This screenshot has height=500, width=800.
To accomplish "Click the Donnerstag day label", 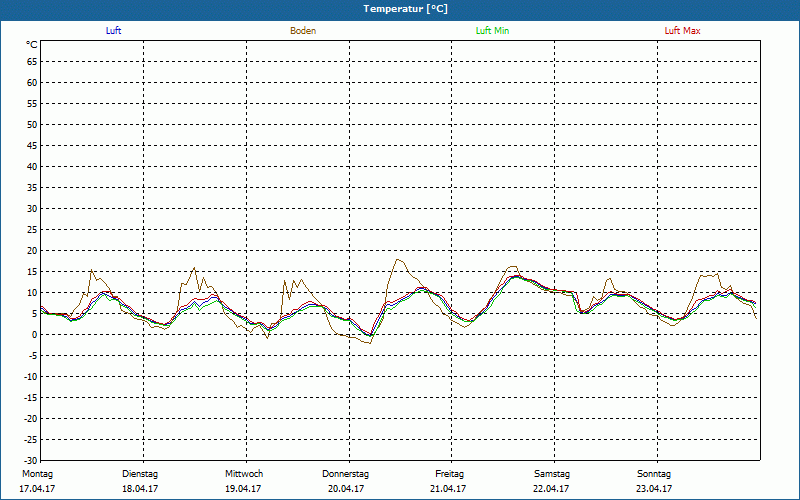I will point(345,474).
